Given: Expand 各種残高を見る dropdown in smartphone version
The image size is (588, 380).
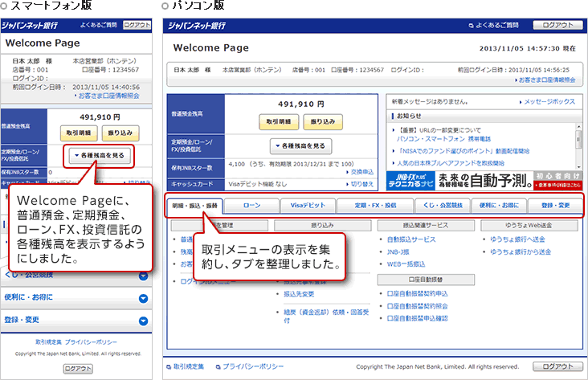Looking at the screenshot, I should [100, 155].
